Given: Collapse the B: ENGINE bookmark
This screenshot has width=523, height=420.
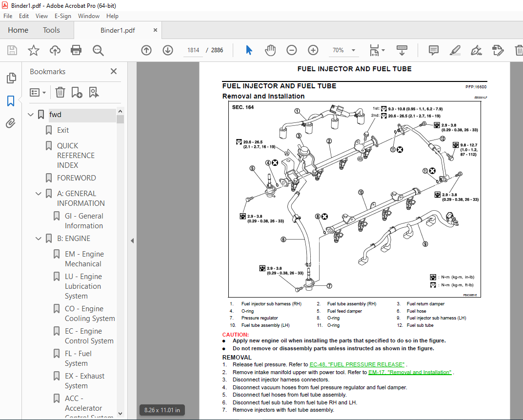Looking at the screenshot, I should pos(39,239).
